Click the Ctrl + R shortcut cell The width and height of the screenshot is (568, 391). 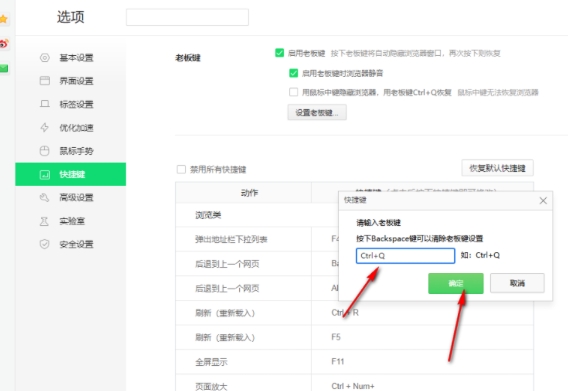point(422,313)
